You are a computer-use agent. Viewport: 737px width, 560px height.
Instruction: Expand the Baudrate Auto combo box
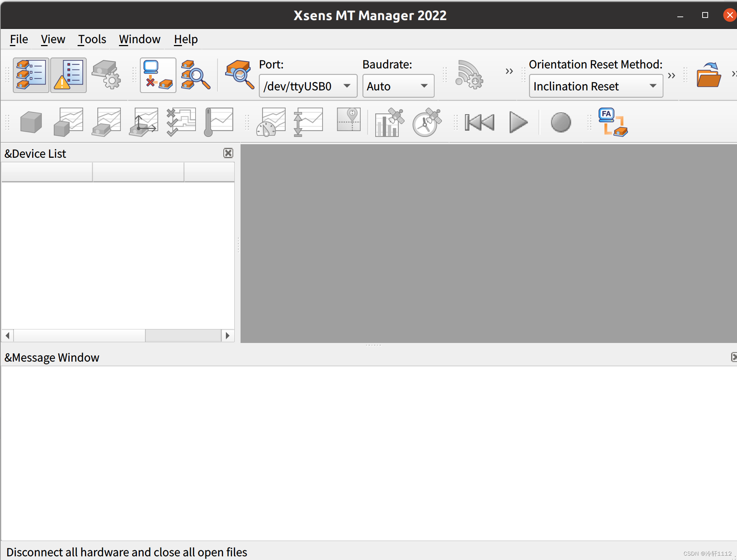pyautogui.click(x=398, y=86)
